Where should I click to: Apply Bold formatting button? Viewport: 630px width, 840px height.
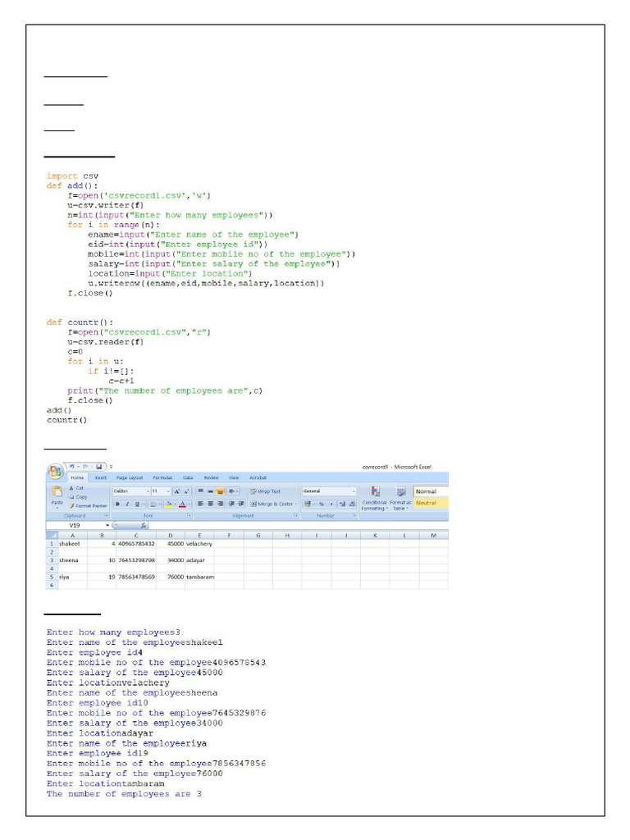(117, 504)
